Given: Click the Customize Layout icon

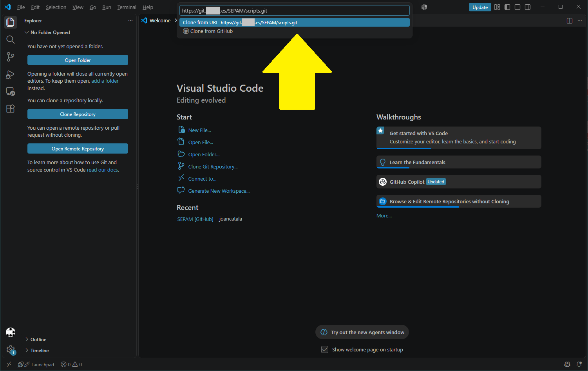Looking at the screenshot, I should [497, 7].
